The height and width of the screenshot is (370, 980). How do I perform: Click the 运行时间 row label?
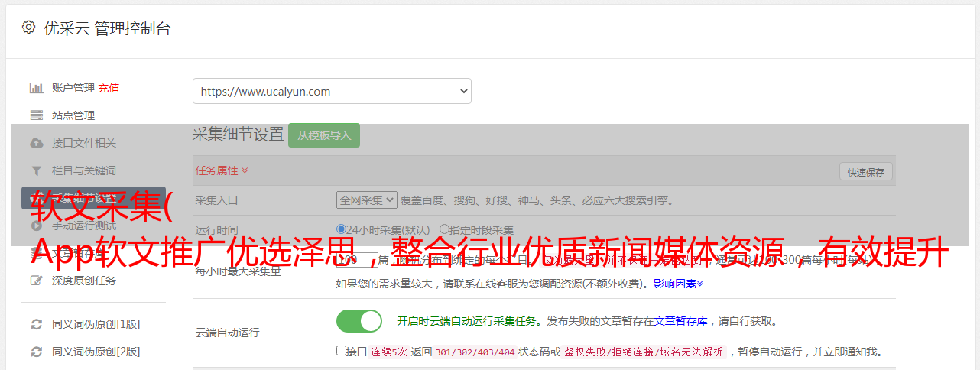pos(217,229)
